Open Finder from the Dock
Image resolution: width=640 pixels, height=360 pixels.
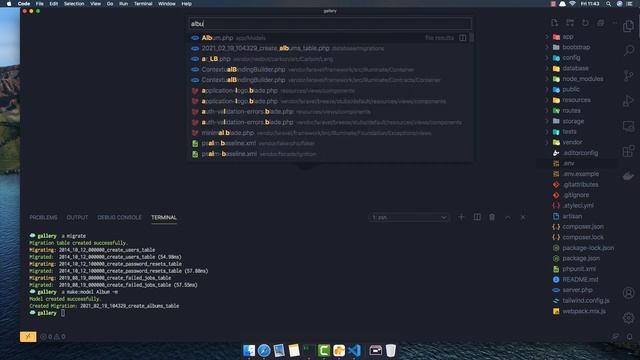point(249,350)
